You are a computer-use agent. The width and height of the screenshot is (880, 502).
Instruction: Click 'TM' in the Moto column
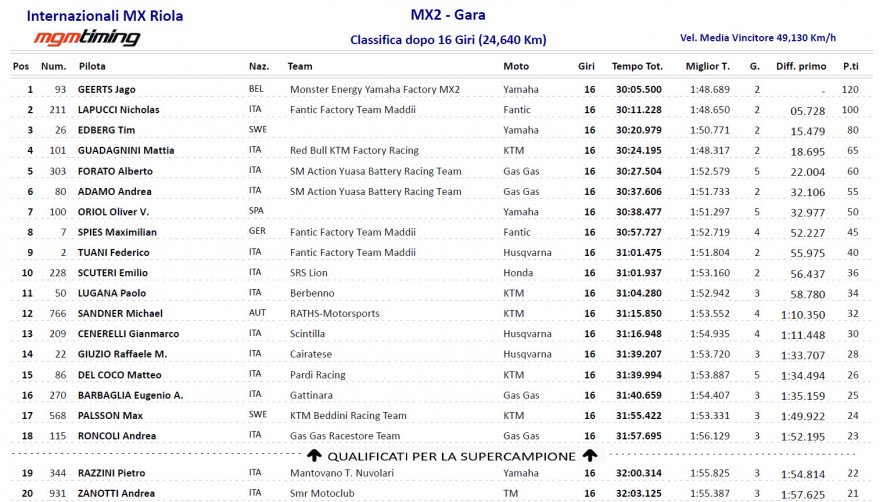(x=510, y=494)
